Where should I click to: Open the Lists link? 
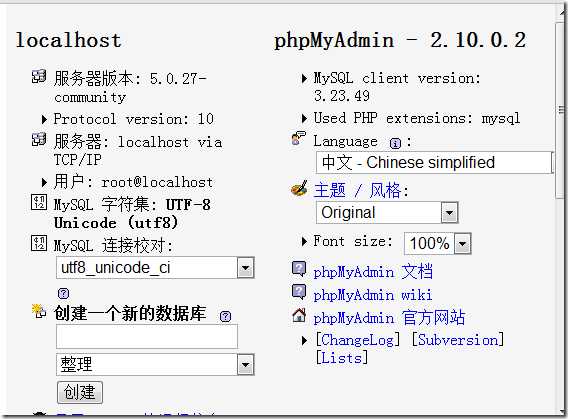click(342, 358)
